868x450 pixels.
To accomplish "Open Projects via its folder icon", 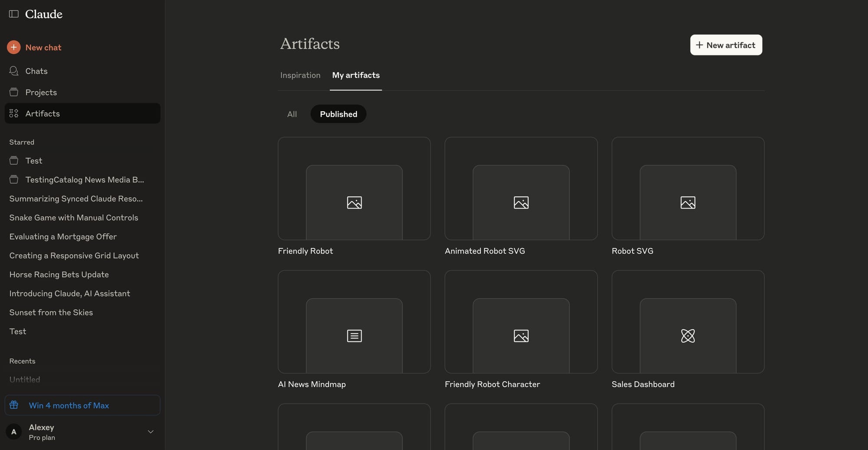I will click(x=14, y=92).
